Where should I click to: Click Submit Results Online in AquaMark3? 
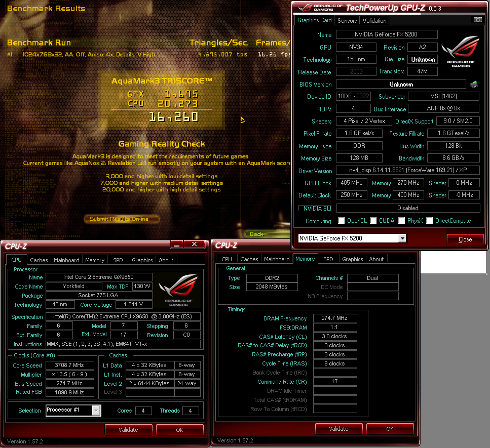point(121,219)
